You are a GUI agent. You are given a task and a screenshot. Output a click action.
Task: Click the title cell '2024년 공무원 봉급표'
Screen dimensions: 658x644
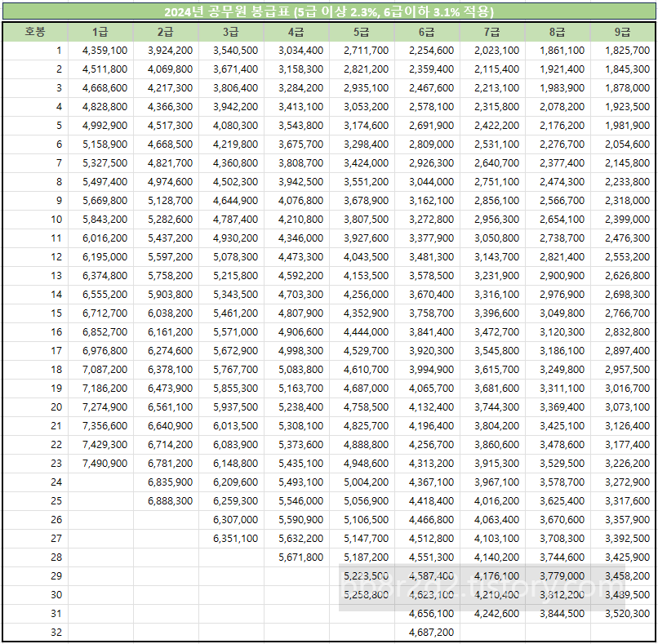click(x=328, y=11)
